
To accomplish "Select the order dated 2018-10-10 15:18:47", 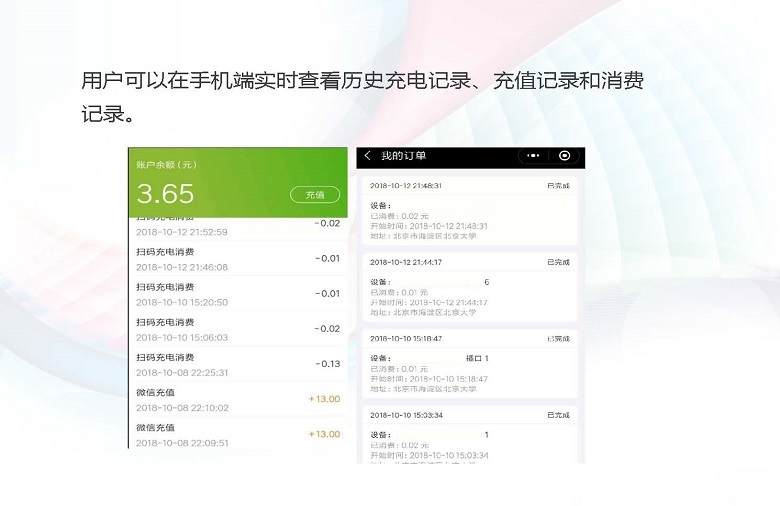I will click(x=469, y=365).
